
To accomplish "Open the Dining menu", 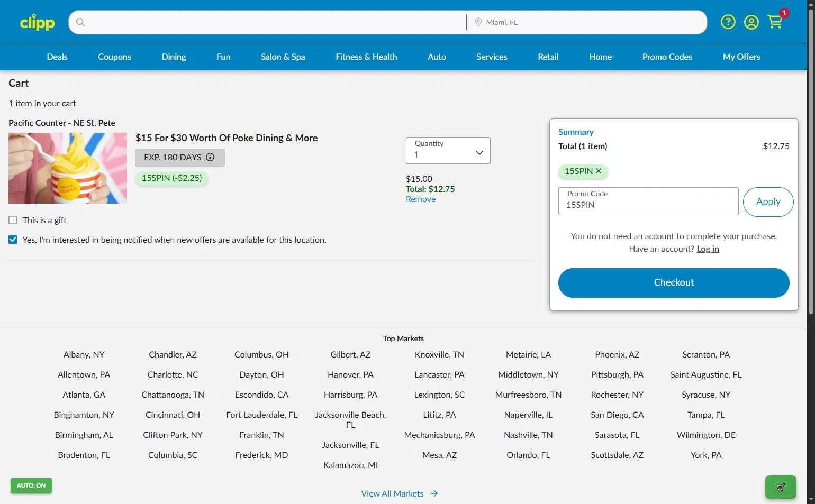I will [174, 57].
